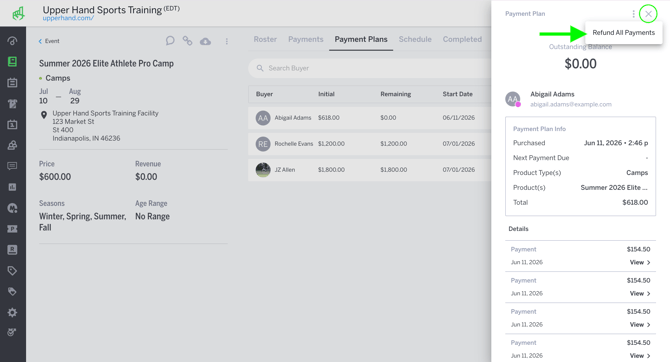Open the contacts book icon in sidebar

coord(12,250)
